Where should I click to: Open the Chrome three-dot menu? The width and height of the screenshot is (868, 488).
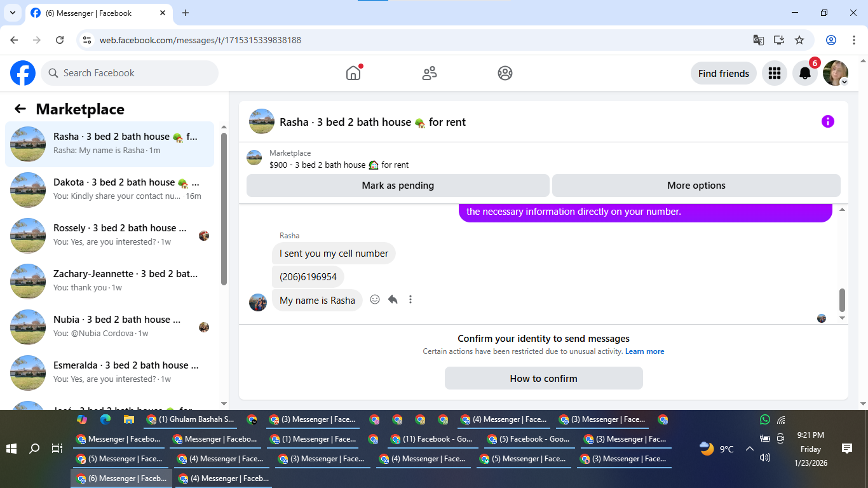[853, 40]
